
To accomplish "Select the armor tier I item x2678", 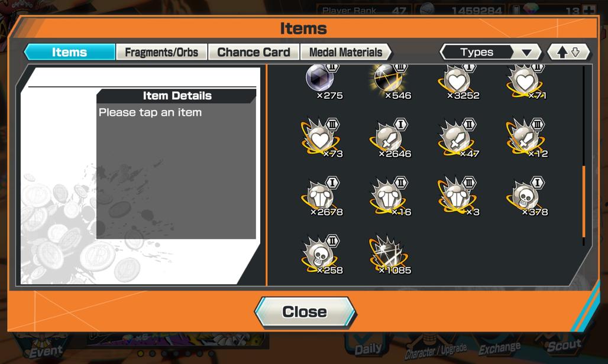I will click(x=322, y=196).
